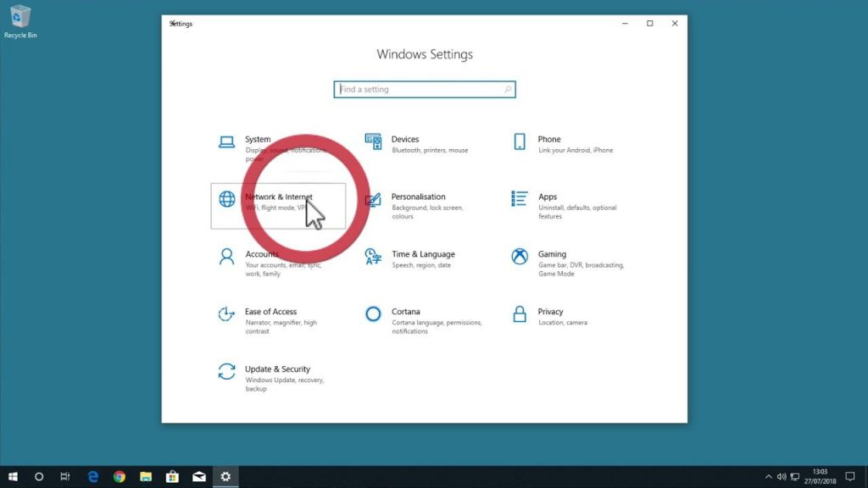Select the System category title
Screen dimensions: 868x488
click(258, 140)
